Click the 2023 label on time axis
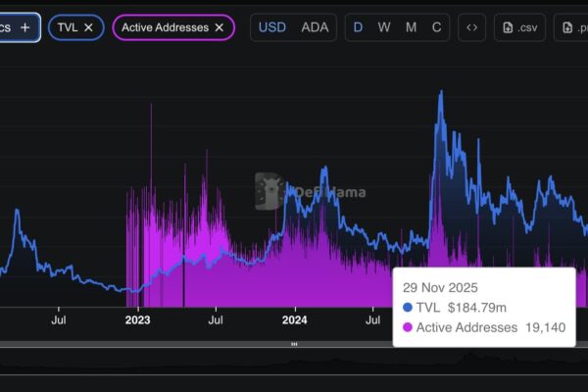 [137, 318]
